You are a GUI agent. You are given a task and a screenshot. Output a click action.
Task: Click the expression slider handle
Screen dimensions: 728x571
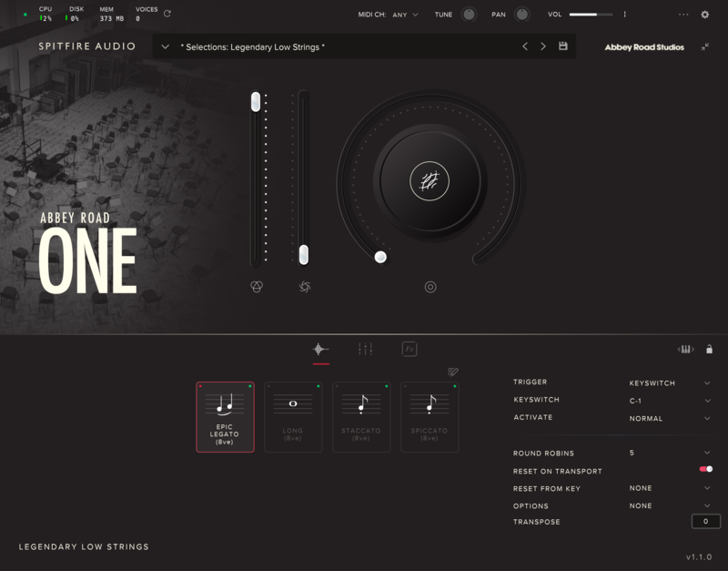pyautogui.click(x=256, y=102)
